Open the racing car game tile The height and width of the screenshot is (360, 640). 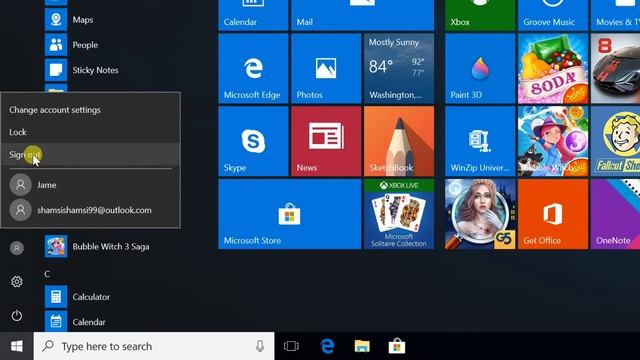[616, 68]
